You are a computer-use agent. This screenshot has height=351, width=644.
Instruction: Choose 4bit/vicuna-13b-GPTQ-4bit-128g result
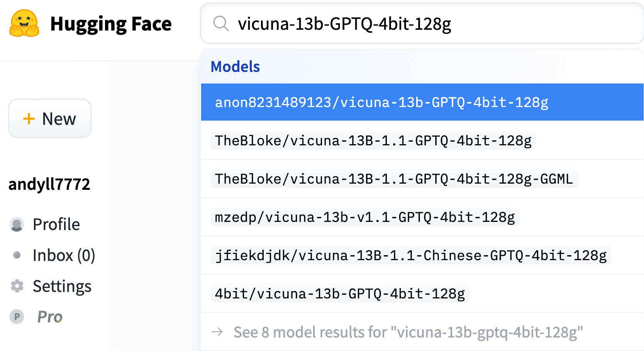(x=340, y=294)
